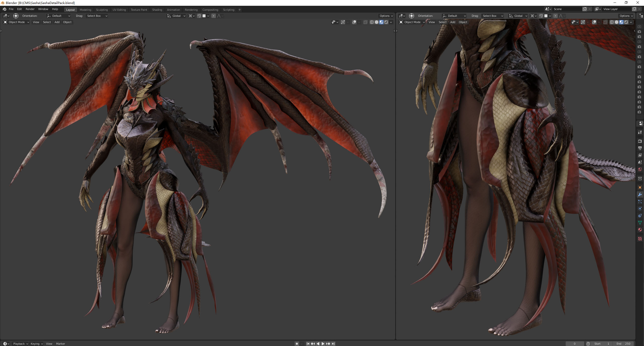The height and width of the screenshot is (346, 644).
Task: Add new view layer beside View Layer
Action: tap(634, 9)
